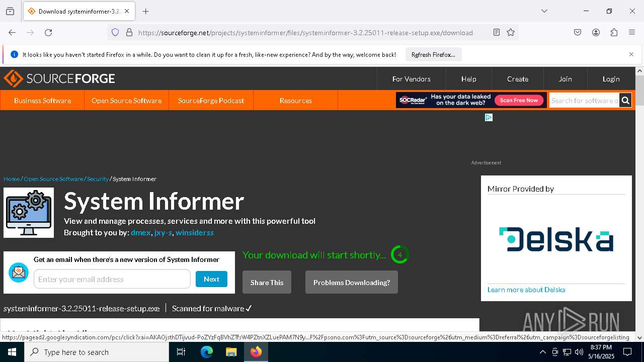Screen dimensions: 644x362
Task: Close the Download systeminformer tab
Action: pos(127,11)
